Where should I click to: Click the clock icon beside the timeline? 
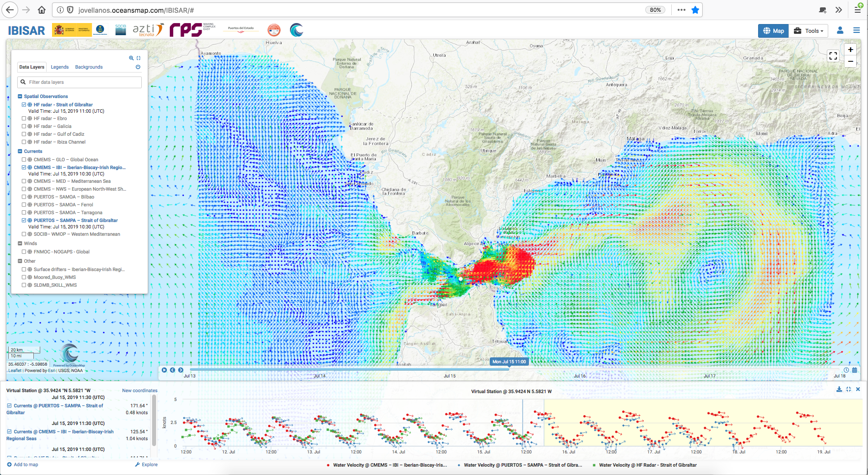[x=846, y=370]
